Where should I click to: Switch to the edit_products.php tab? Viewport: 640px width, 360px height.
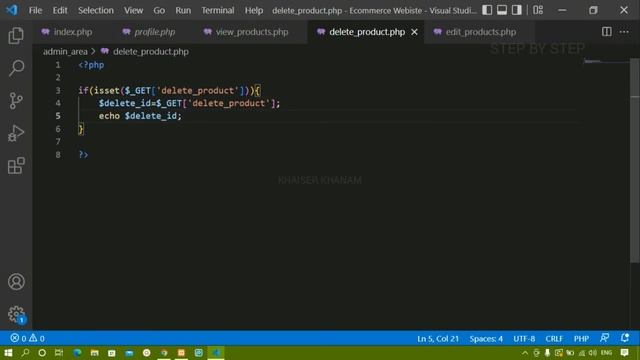coord(480,32)
